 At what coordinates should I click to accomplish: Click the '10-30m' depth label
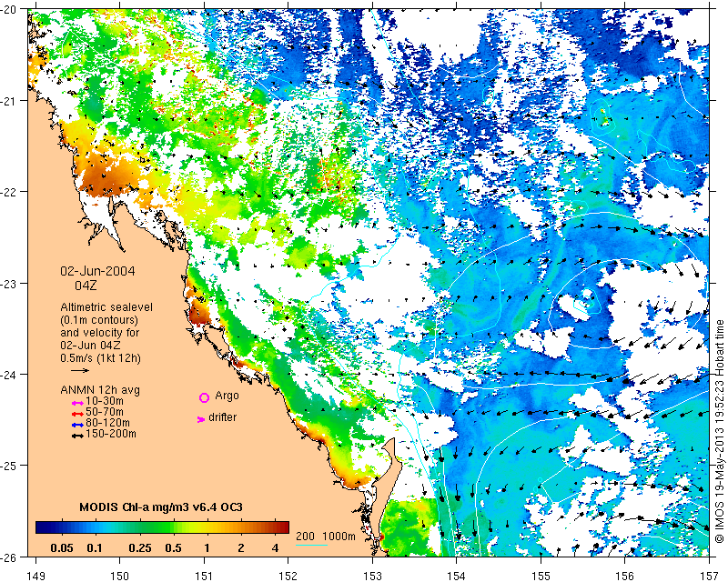(x=105, y=401)
